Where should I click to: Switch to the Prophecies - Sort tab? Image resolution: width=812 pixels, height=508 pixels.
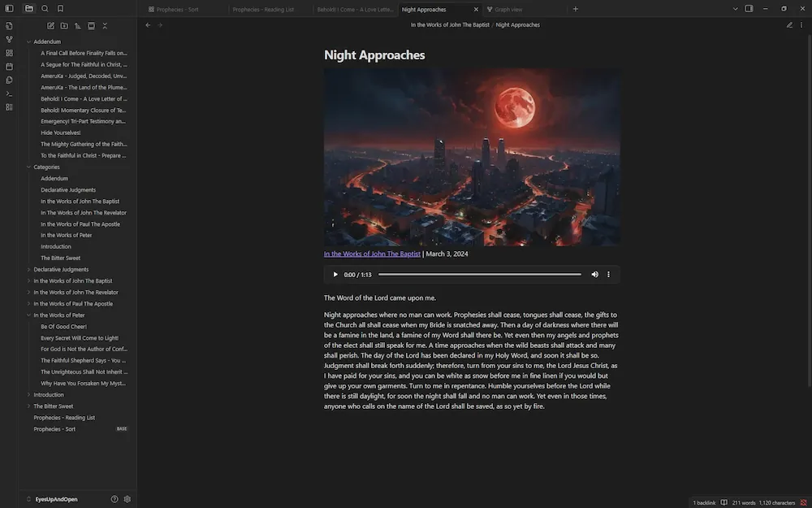180,11
